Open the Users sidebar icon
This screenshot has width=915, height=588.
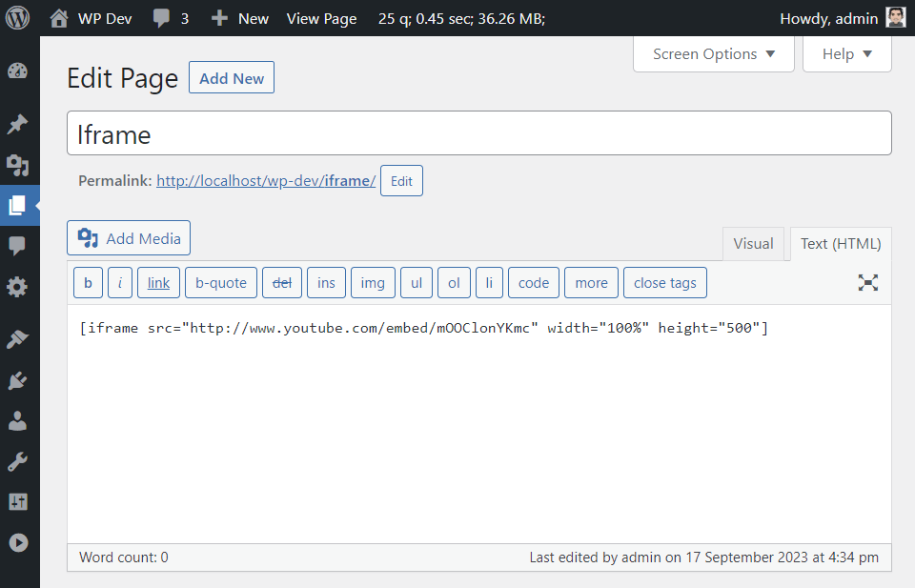[x=17, y=421]
